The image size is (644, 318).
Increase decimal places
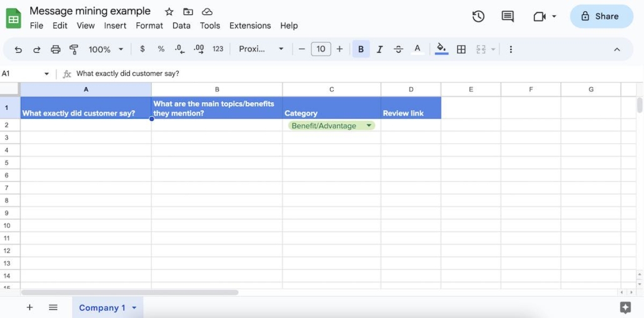(x=199, y=49)
